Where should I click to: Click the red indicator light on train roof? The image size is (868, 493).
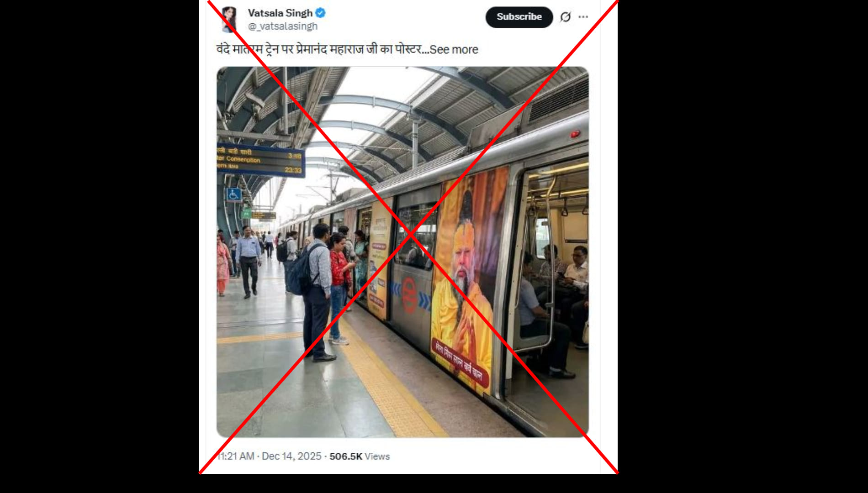tap(575, 134)
